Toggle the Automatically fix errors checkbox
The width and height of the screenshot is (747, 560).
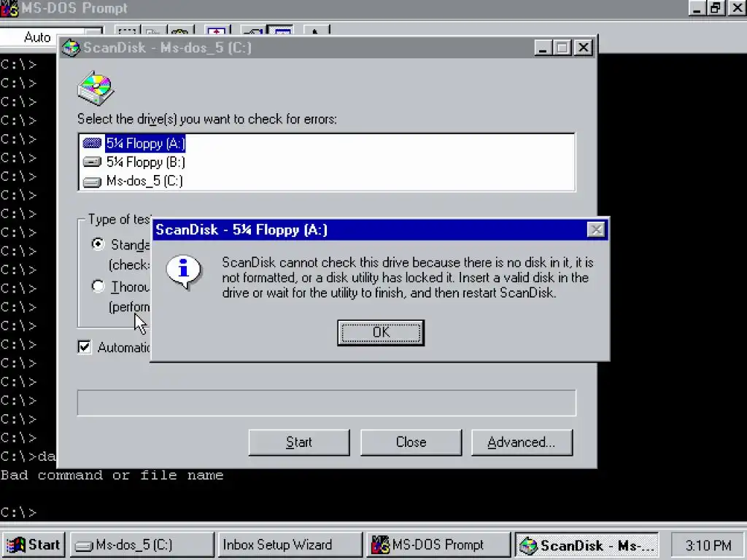pos(85,347)
